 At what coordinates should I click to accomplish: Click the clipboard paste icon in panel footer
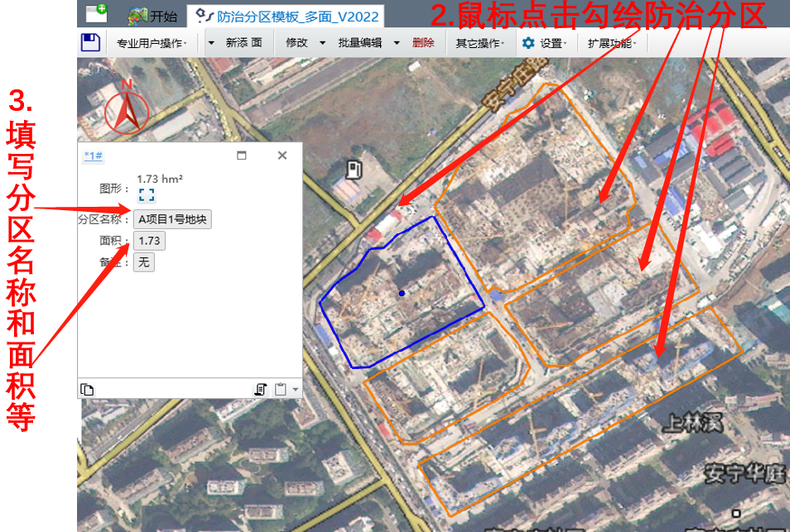[x=280, y=389]
